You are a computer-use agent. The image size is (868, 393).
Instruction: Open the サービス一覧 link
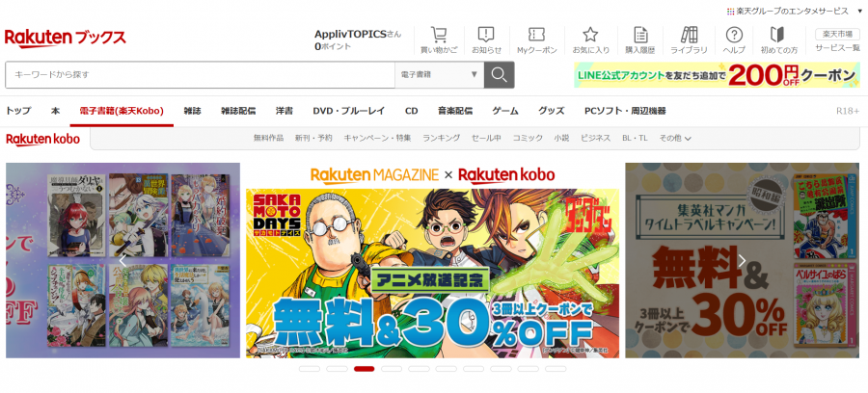pyautogui.click(x=837, y=48)
